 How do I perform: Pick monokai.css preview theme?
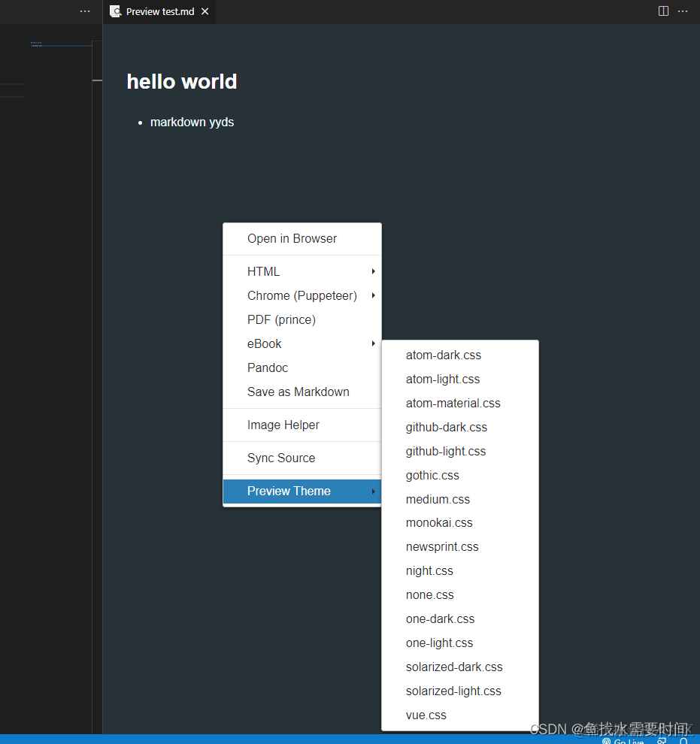[x=460, y=523]
